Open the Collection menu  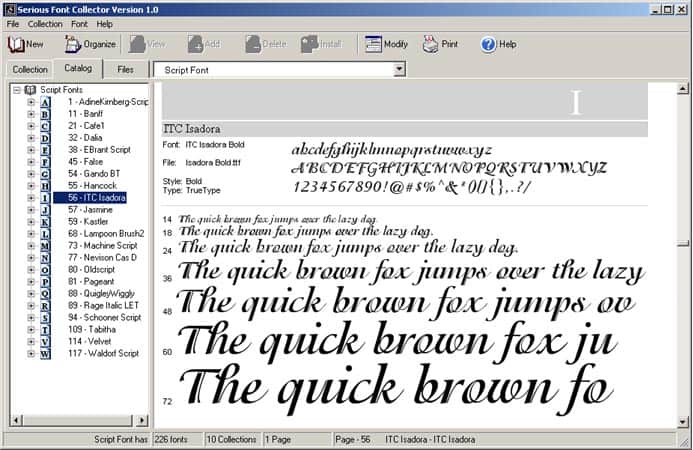(x=45, y=24)
